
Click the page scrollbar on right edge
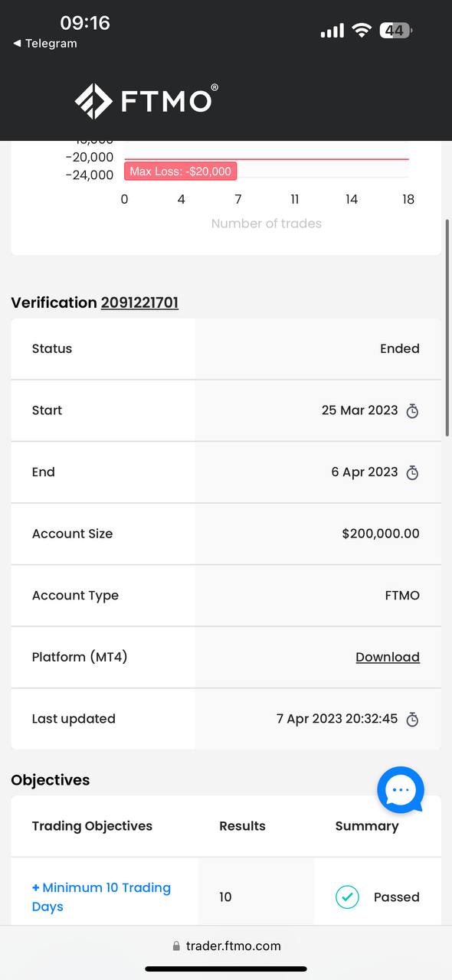(447, 328)
